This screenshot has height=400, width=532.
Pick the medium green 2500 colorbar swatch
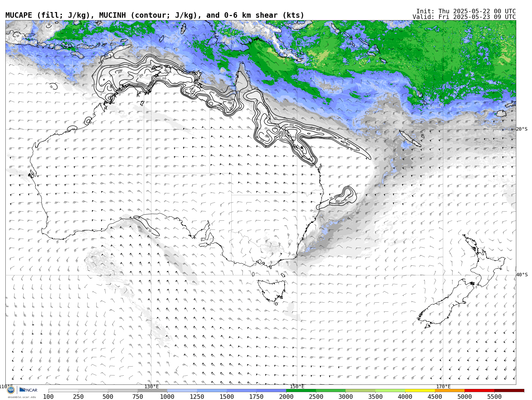point(331,390)
